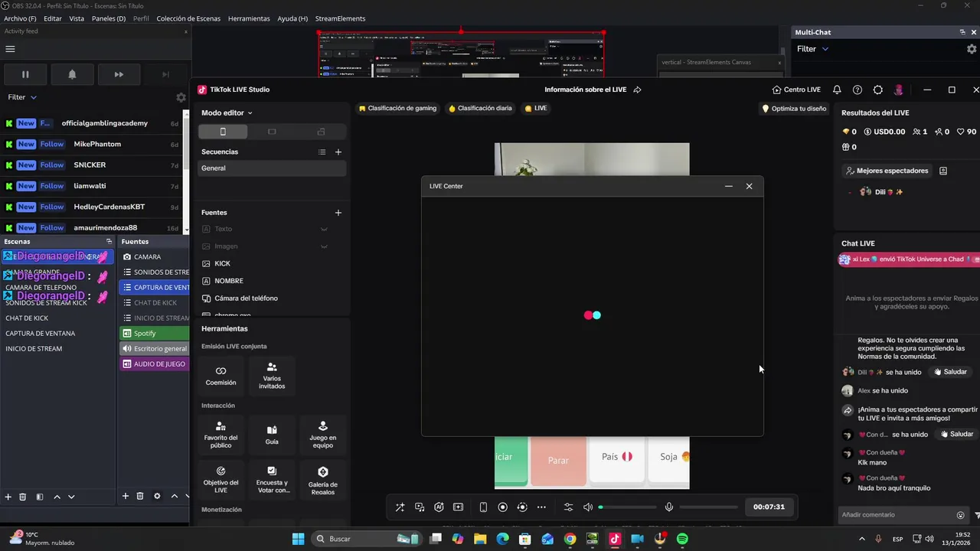Open Varios invitados tool
Viewport: 980px width, 551px height.
272,375
